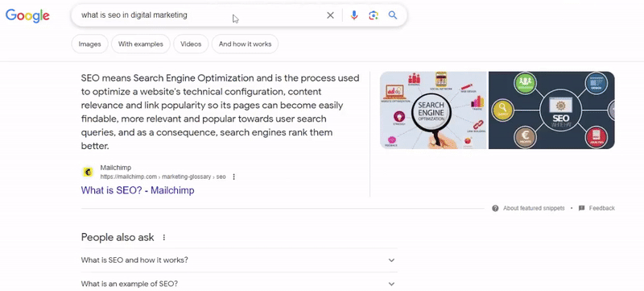
Task: Click the Google logo
Action: [x=27, y=15]
